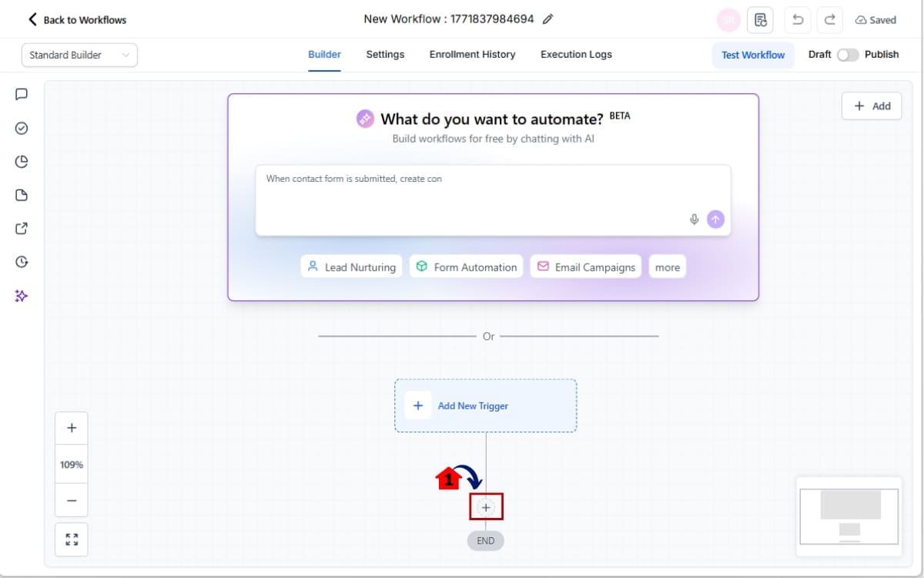
Task: Zoom in with the plus control
Action: (x=72, y=428)
